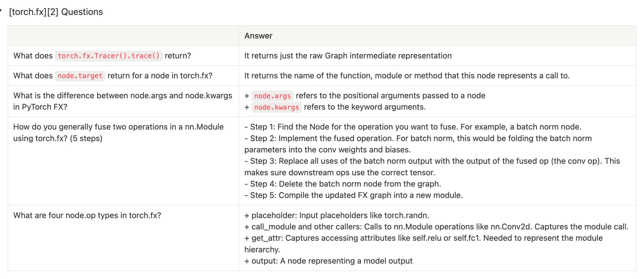644x279 pixels.
Task: Click question about four node.op types
Action: point(87,215)
